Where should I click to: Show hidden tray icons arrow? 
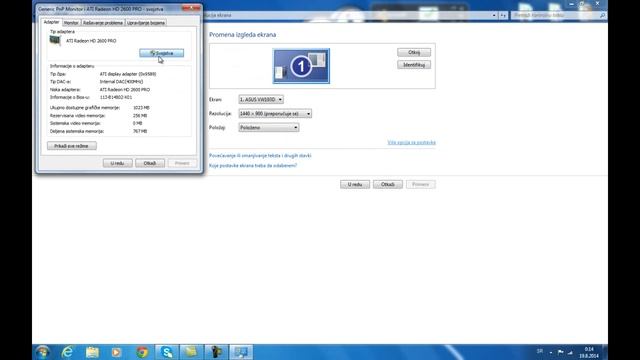point(551,352)
